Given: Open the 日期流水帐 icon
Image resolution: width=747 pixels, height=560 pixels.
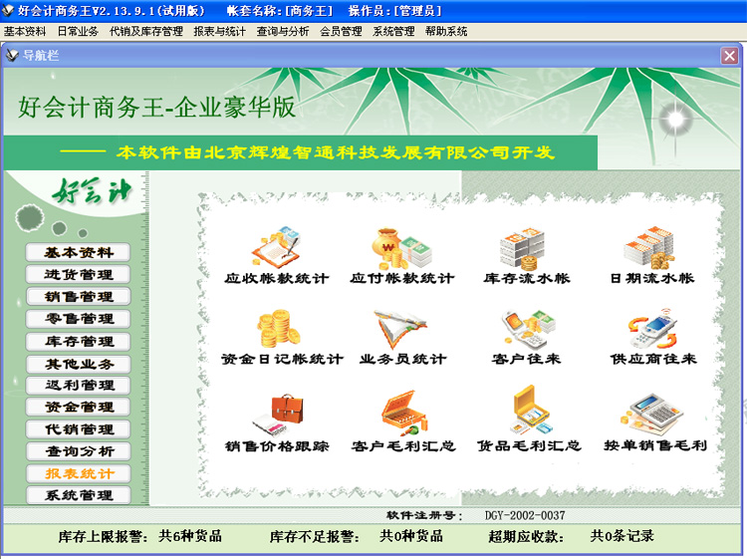Looking at the screenshot, I should [648, 248].
